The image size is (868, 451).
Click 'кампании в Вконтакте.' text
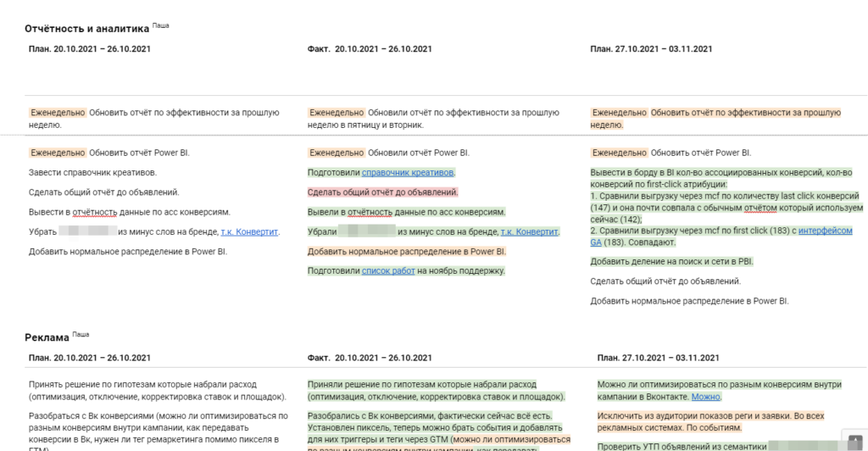coord(643,397)
